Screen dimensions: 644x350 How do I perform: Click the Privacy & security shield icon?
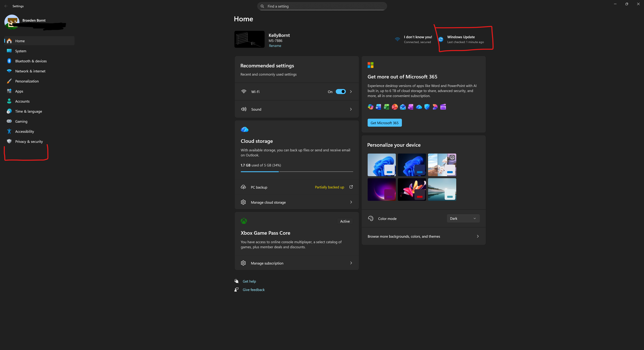[9, 141]
